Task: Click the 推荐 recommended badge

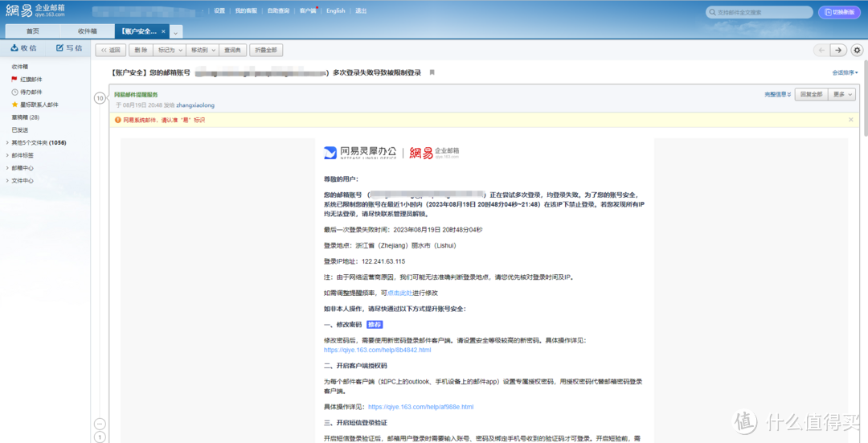Action: tap(375, 325)
